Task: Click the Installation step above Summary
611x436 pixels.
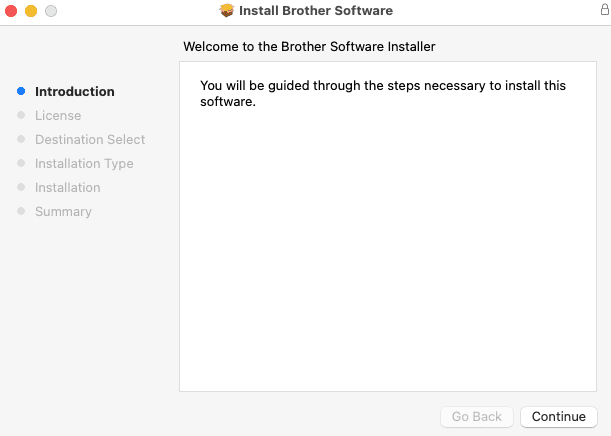Action: click(68, 188)
